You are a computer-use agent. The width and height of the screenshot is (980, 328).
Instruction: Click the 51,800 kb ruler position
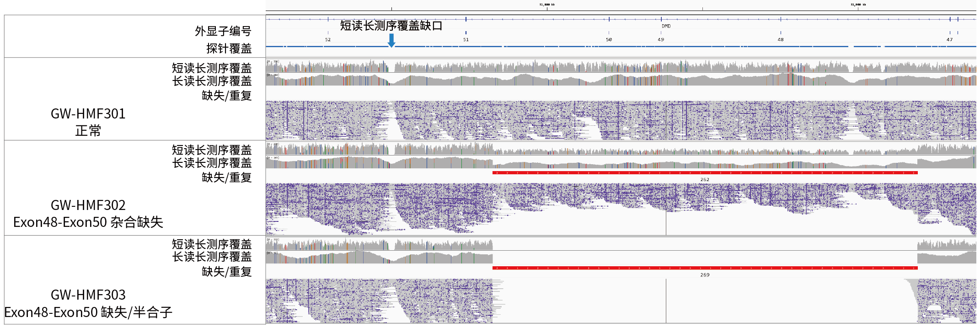point(546,5)
